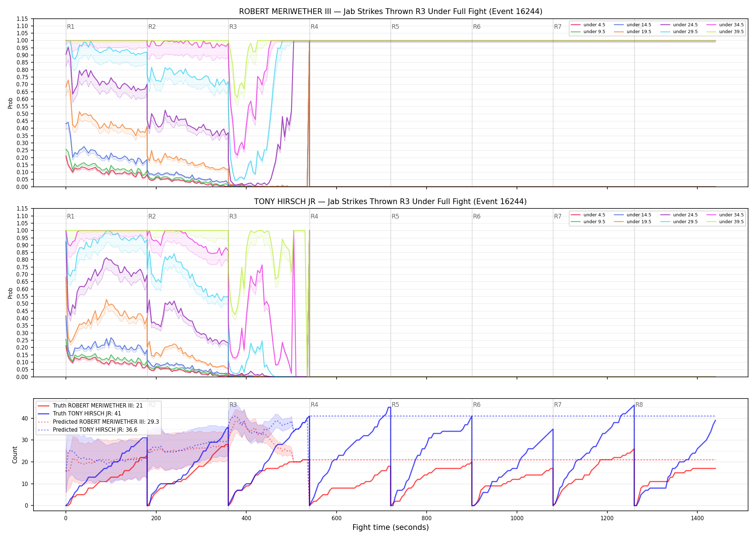Viewport: 756px width, 540px height.
Task: Click the 'Fight time (seconds)' axis label
Action: (x=391, y=528)
